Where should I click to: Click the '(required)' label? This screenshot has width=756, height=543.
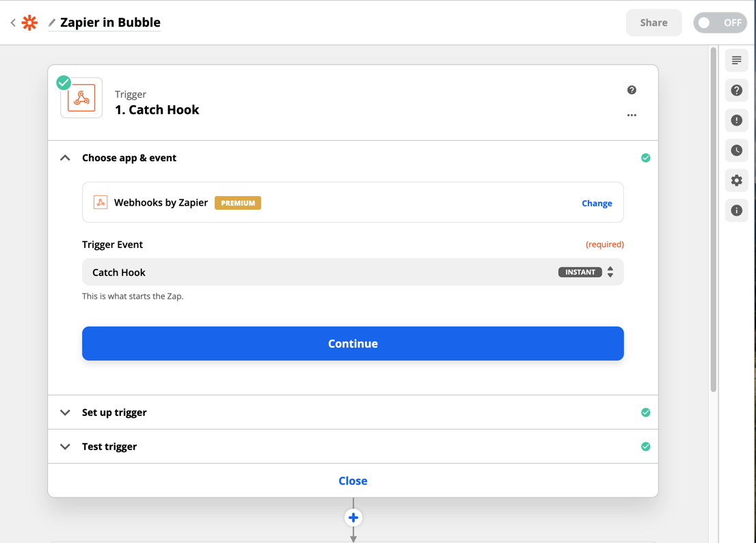(x=605, y=245)
